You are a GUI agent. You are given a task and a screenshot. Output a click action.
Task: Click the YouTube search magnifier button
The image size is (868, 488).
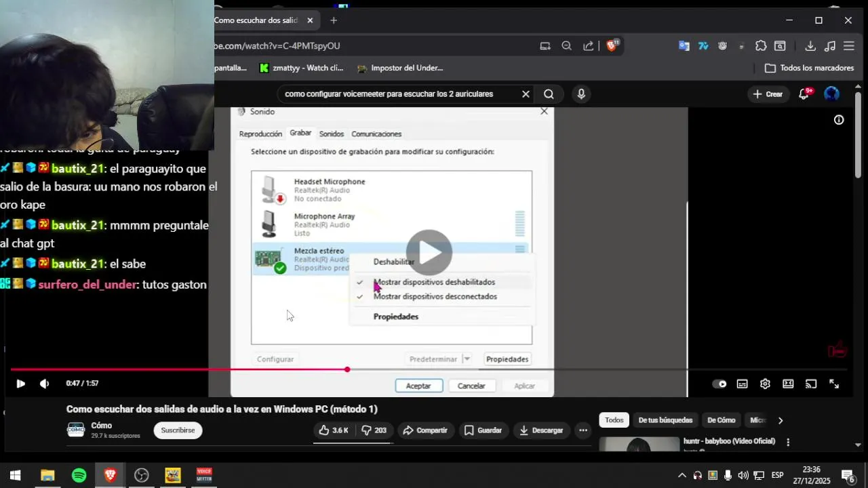tap(549, 94)
